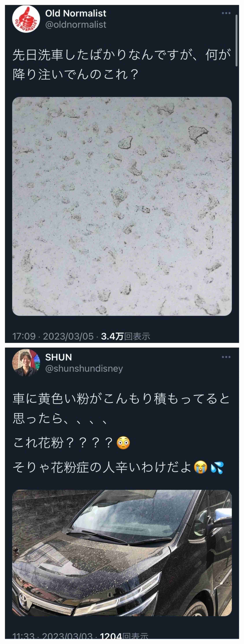
Task: Open SHUN profile avatar photo
Action: click(26, 363)
